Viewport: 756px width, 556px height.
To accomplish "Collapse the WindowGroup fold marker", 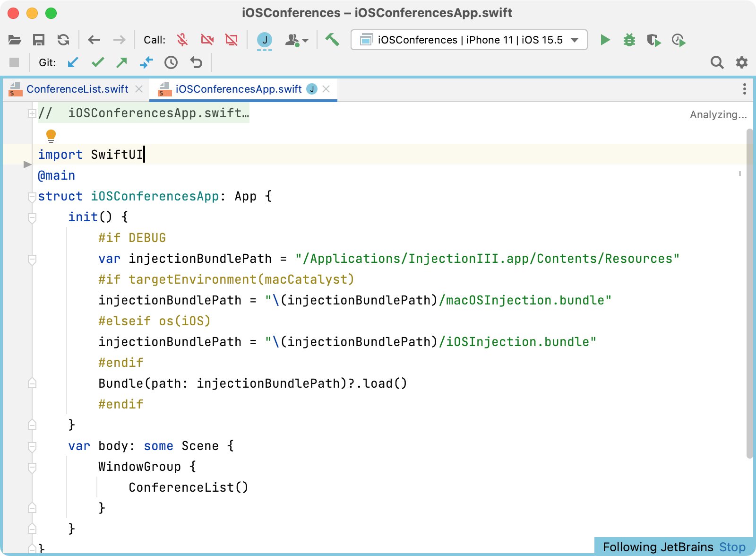I will (x=32, y=468).
